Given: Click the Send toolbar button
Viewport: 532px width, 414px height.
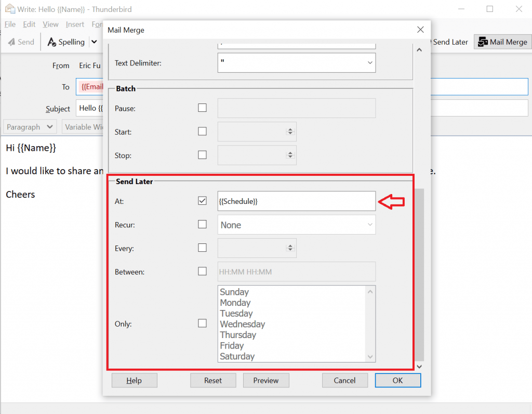Looking at the screenshot, I should coord(21,42).
